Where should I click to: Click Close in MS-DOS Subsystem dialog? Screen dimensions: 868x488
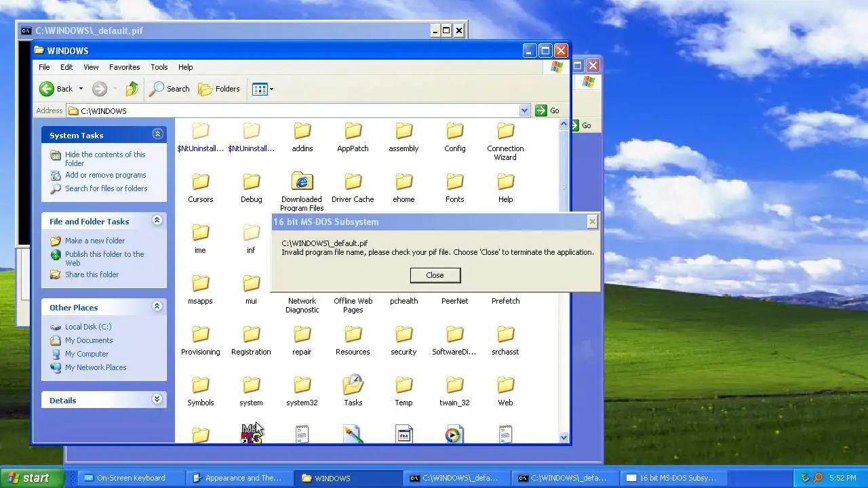pos(435,275)
